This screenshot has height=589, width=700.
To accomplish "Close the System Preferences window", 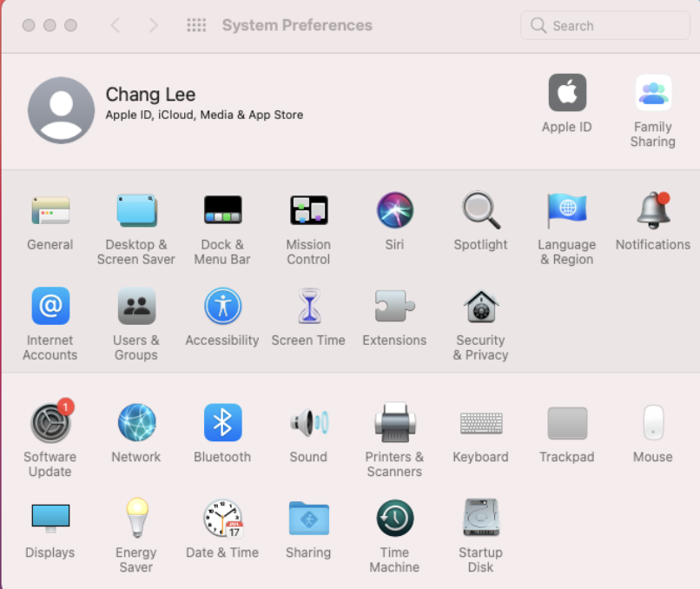I will click(x=29, y=25).
